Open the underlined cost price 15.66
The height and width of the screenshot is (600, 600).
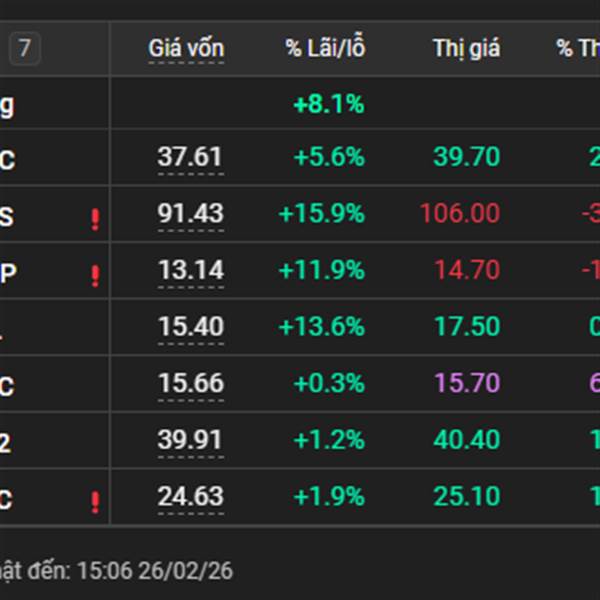tap(190, 383)
